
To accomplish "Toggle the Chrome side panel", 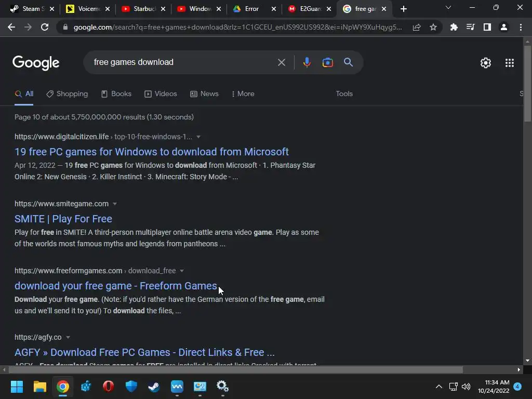I will pos(487,27).
